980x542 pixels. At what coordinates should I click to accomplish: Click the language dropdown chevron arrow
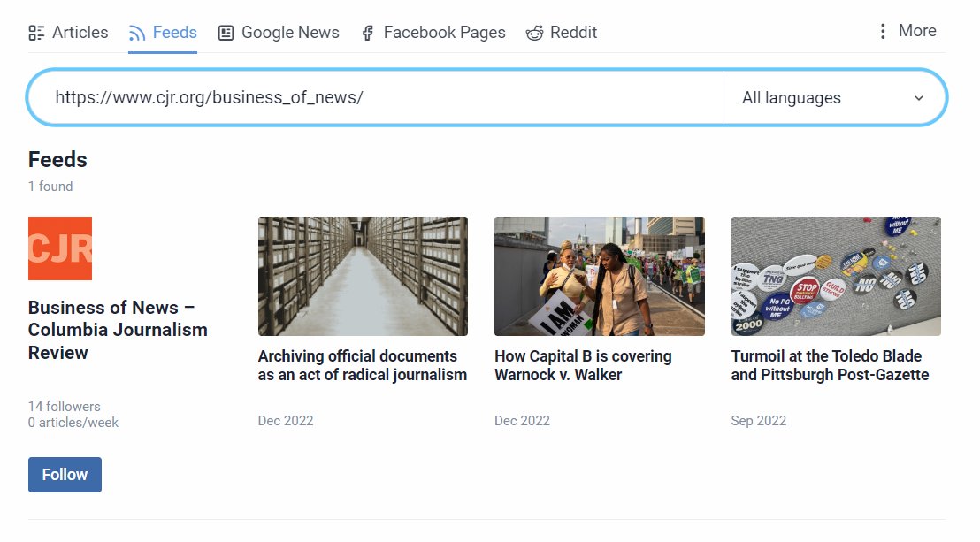(919, 98)
